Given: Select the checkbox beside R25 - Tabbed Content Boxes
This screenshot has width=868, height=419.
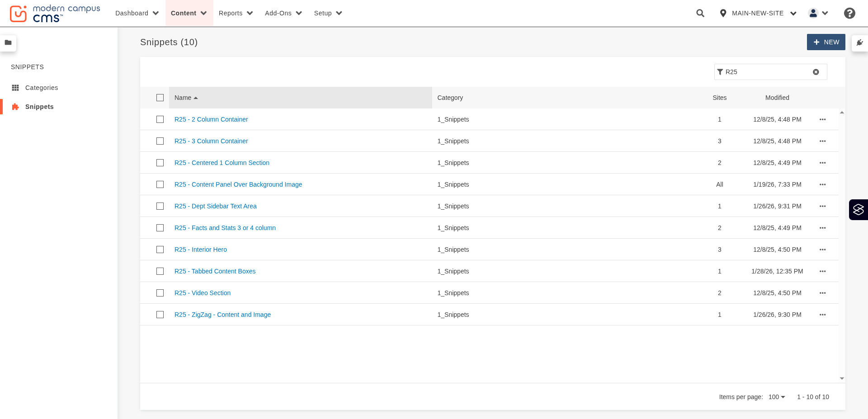Looking at the screenshot, I should 160,271.
